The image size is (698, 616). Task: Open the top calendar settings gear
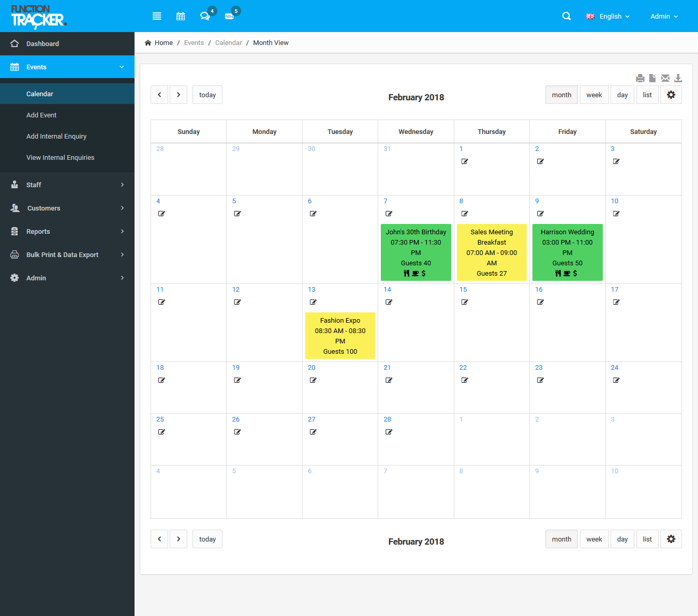coord(671,95)
